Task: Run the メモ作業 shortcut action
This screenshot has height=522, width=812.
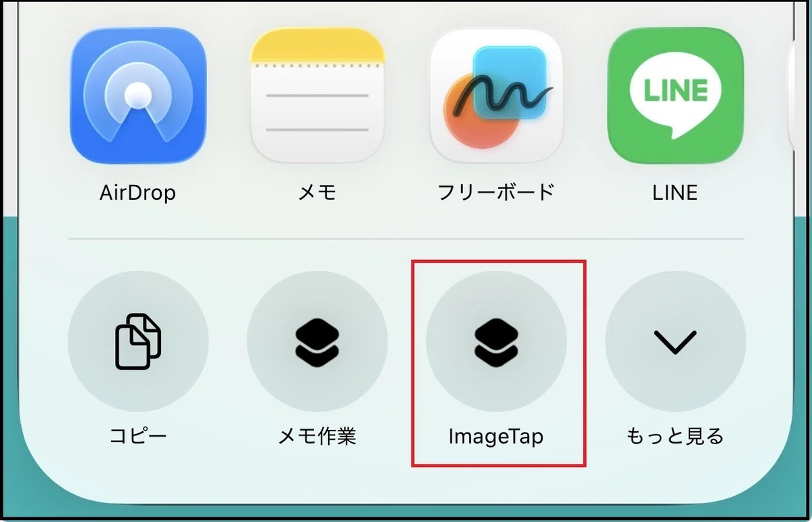Action: click(317, 341)
